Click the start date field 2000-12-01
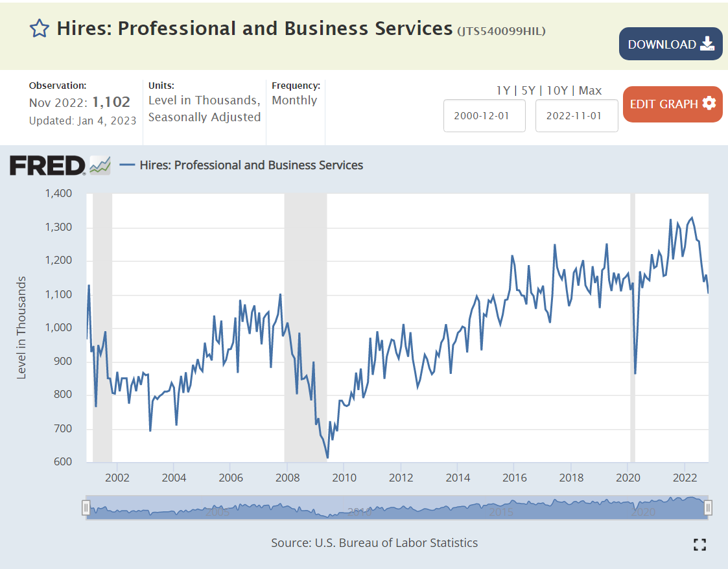 pyautogui.click(x=484, y=116)
